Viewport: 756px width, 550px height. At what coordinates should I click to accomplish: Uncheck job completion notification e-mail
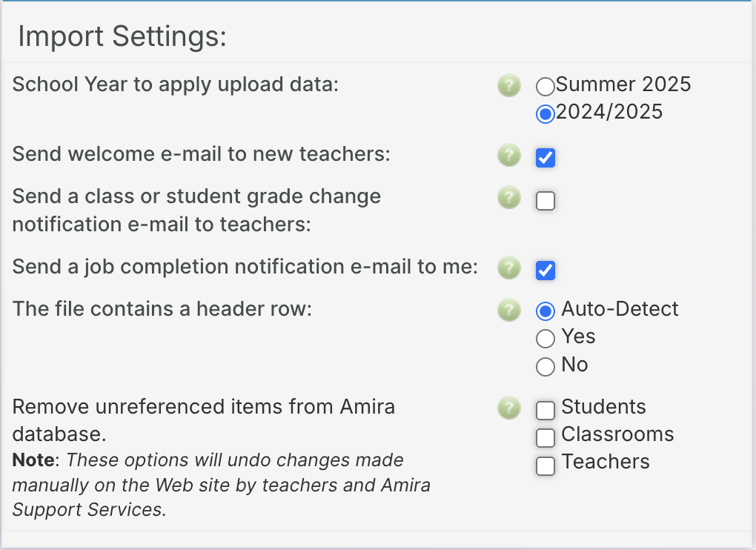(546, 271)
